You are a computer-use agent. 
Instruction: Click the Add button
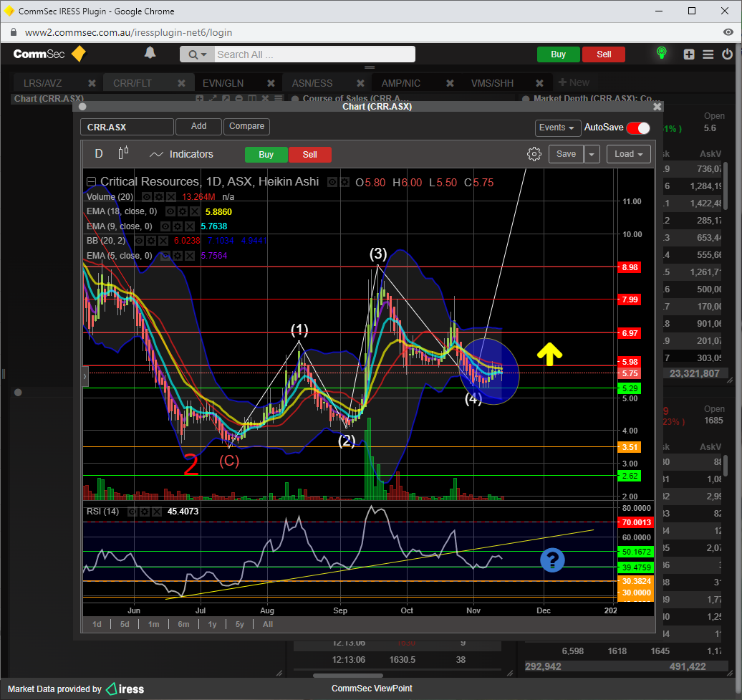tap(198, 126)
